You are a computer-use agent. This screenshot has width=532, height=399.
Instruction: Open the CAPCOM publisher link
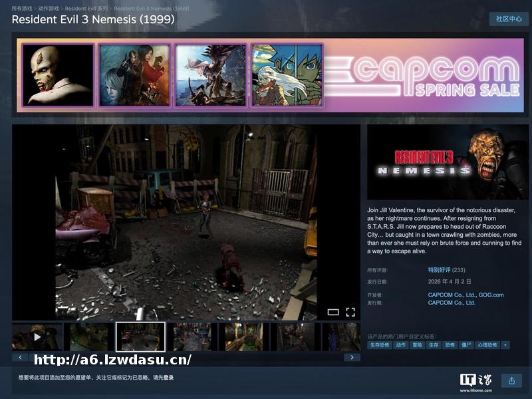452,303
